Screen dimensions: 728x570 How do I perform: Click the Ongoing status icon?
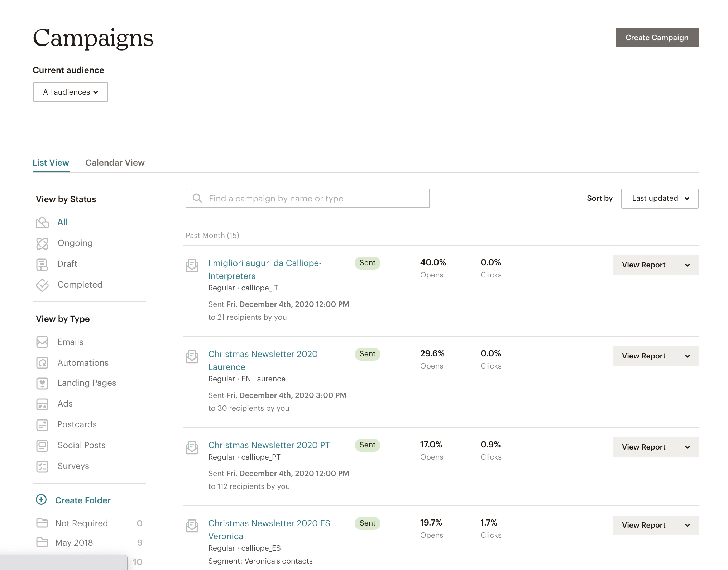42,243
